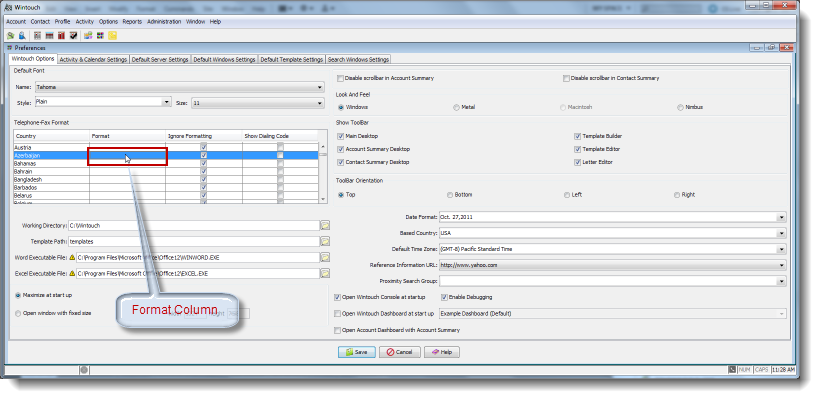820x399 pixels.
Task: Check Disable scrollbar in Account Summary
Action: coord(340,78)
